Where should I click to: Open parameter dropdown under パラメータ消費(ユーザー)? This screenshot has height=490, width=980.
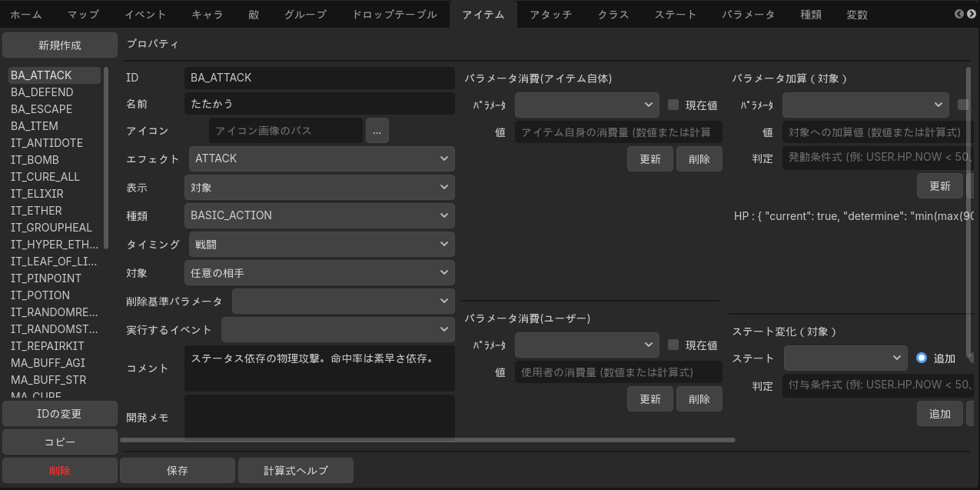(x=587, y=345)
